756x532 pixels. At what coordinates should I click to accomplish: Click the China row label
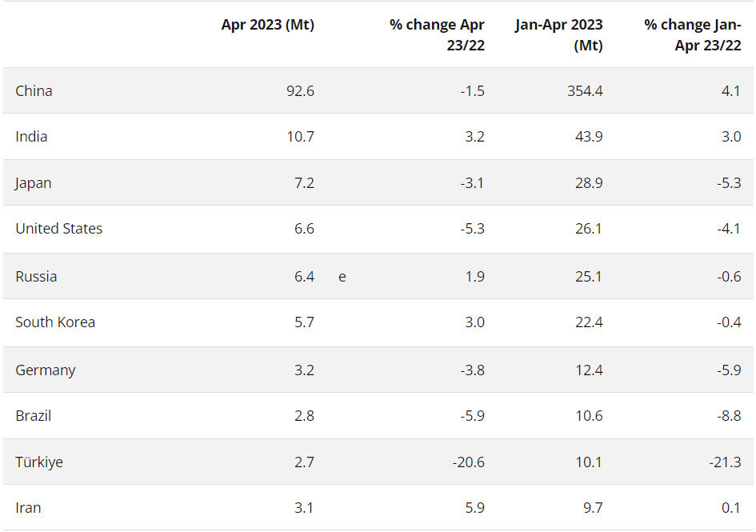pos(34,90)
